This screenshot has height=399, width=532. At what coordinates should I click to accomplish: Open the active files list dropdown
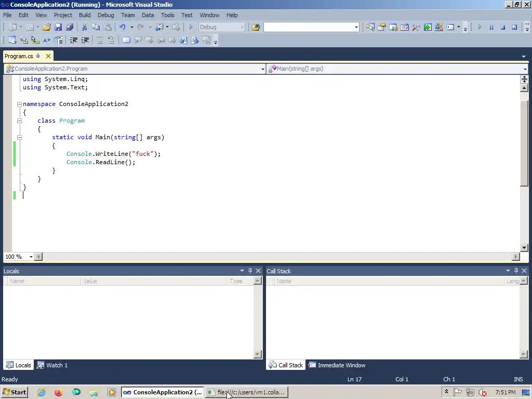pyautogui.click(x=524, y=56)
